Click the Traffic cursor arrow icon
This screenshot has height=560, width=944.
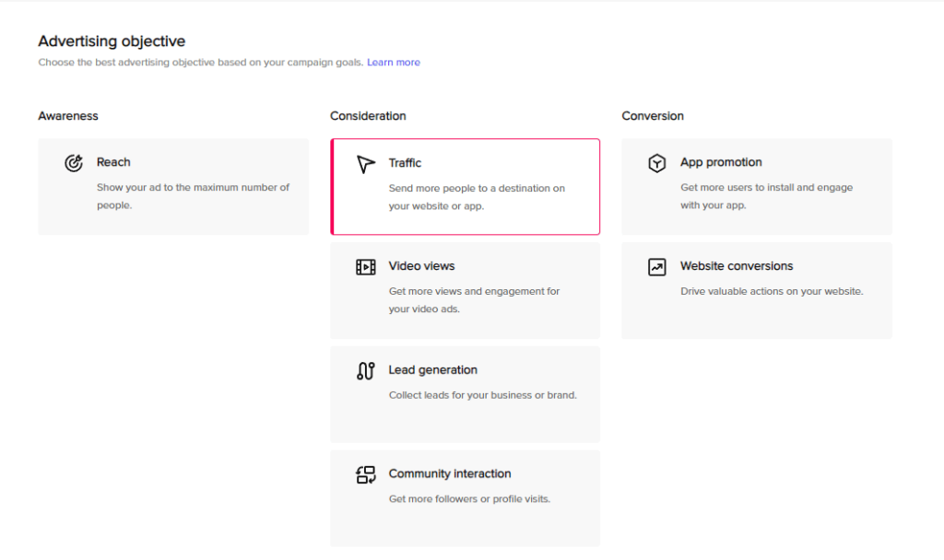pos(366,164)
